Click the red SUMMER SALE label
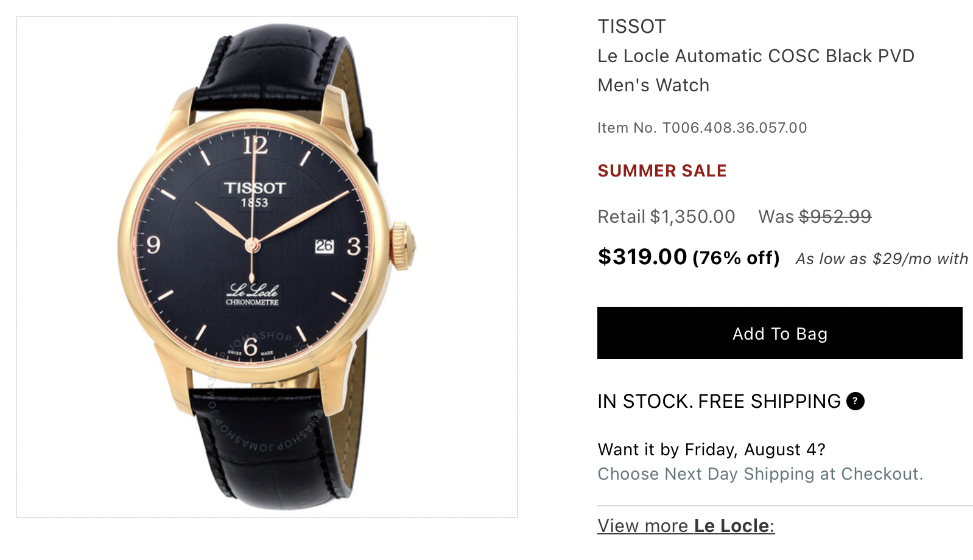Image resolution: width=973 pixels, height=560 pixels. pos(662,171)
